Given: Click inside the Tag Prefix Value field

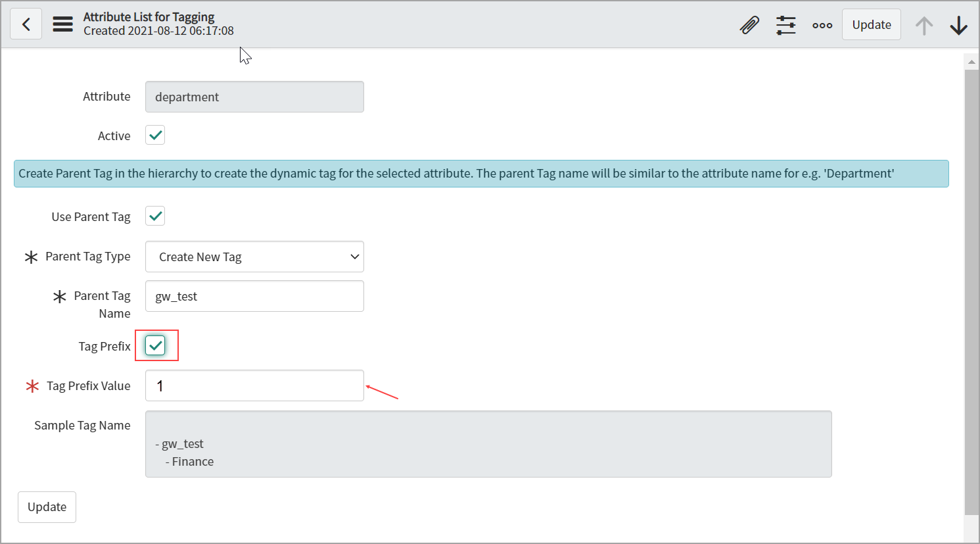Looking at the screenshot, I should [254, 385].
